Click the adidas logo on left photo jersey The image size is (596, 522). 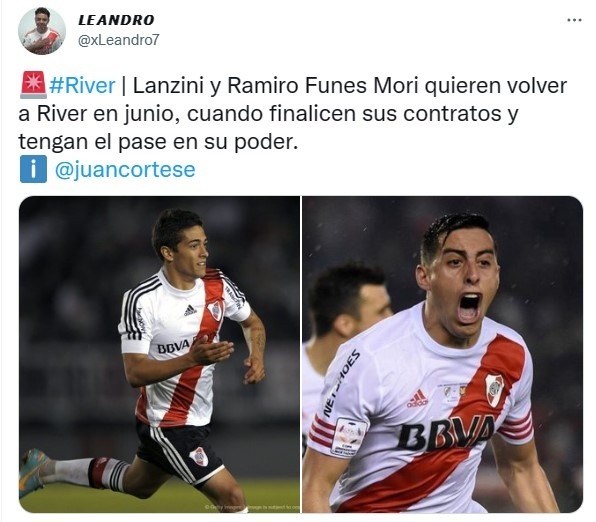(x=190, y=310)
